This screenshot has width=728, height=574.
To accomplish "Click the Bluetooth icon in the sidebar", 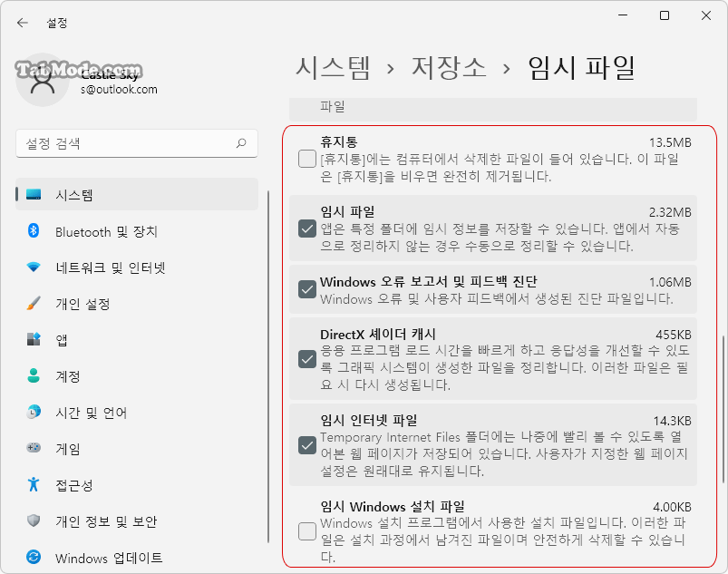I will coord(34,231).
